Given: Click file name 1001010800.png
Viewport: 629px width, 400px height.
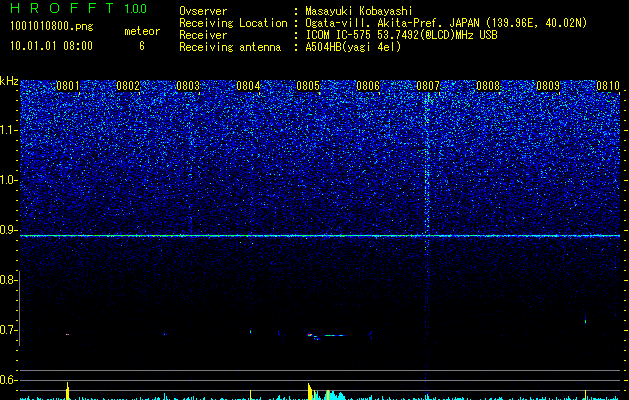Looking at the screenshot, I should click(x=52, y=27).
